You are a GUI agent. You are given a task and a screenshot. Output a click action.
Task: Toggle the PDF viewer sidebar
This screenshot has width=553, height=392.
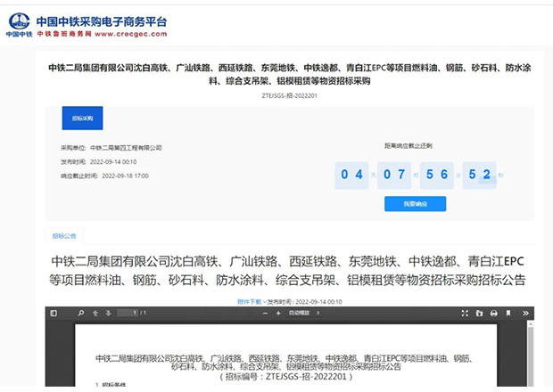[54, 313]
